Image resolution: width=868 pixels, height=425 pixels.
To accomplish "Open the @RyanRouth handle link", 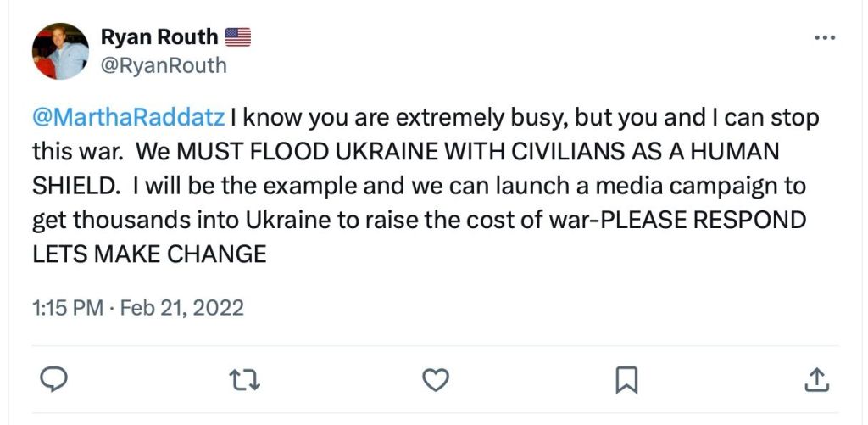I will (164, 64).
